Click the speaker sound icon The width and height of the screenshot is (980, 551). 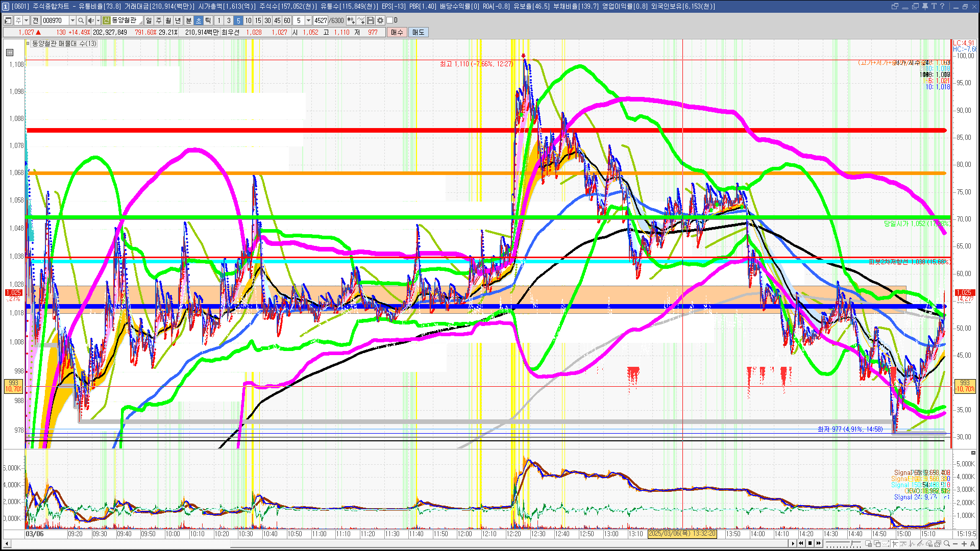[x=90, y=20]
